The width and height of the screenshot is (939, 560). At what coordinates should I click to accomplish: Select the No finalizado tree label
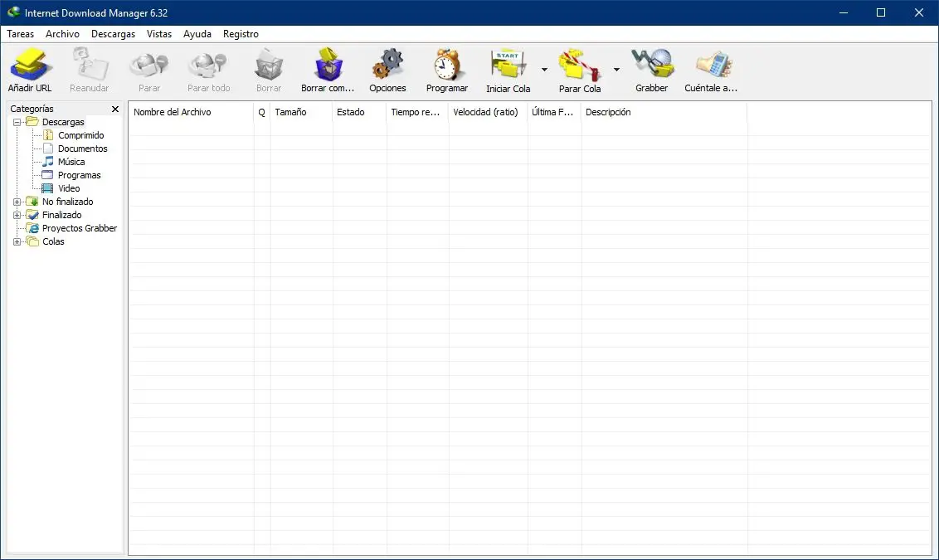(68, 202)
